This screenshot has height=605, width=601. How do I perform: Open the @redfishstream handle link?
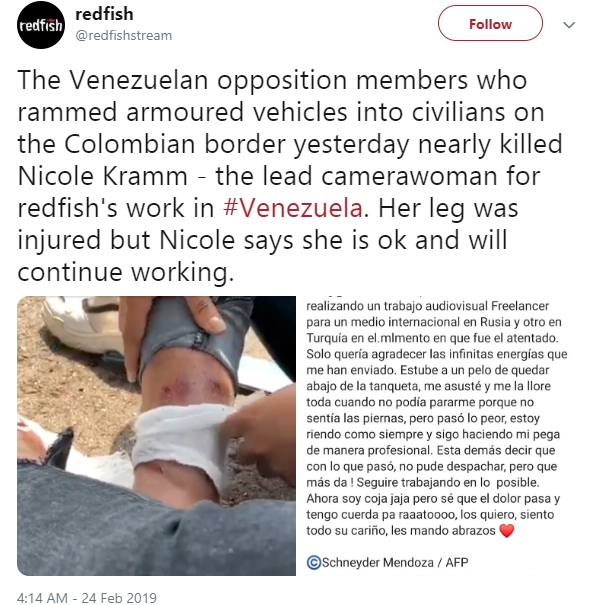click(x=123, y=35)
